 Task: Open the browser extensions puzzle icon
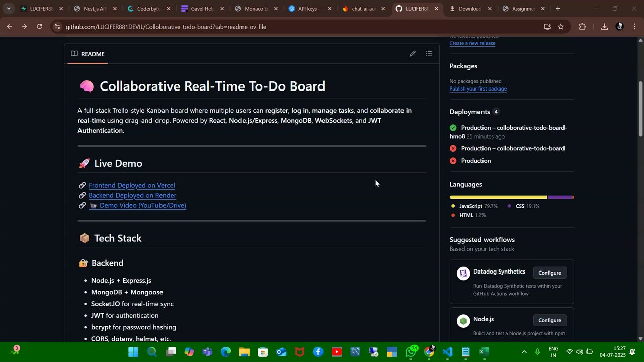click(x=583, y=27)
